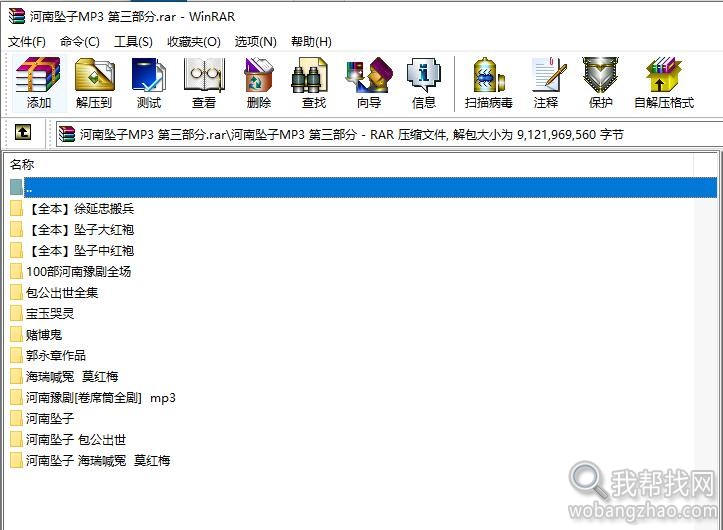This screenshot has height=530, width=723.
Task: Select folder 【全本】徐延忠搬兵
Action: point(72,208)
